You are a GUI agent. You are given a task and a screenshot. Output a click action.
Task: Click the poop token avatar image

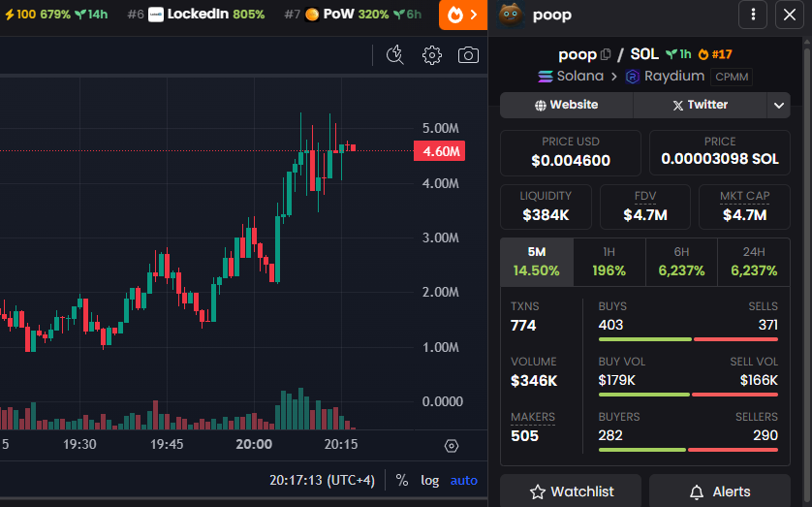pyautogui.click(x=511, y=15)
